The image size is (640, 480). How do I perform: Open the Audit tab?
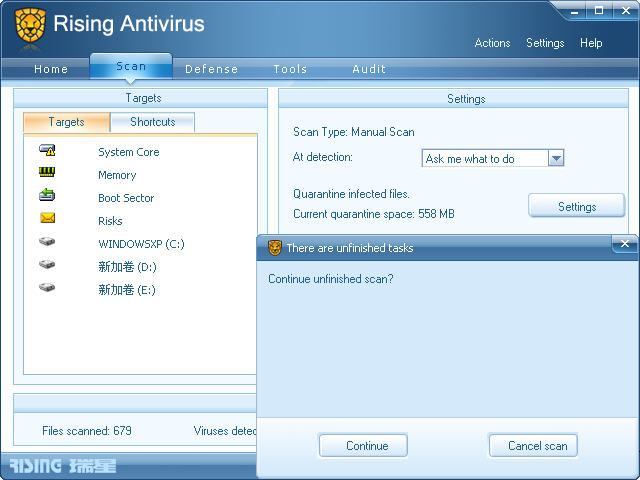tap(369, 69)
